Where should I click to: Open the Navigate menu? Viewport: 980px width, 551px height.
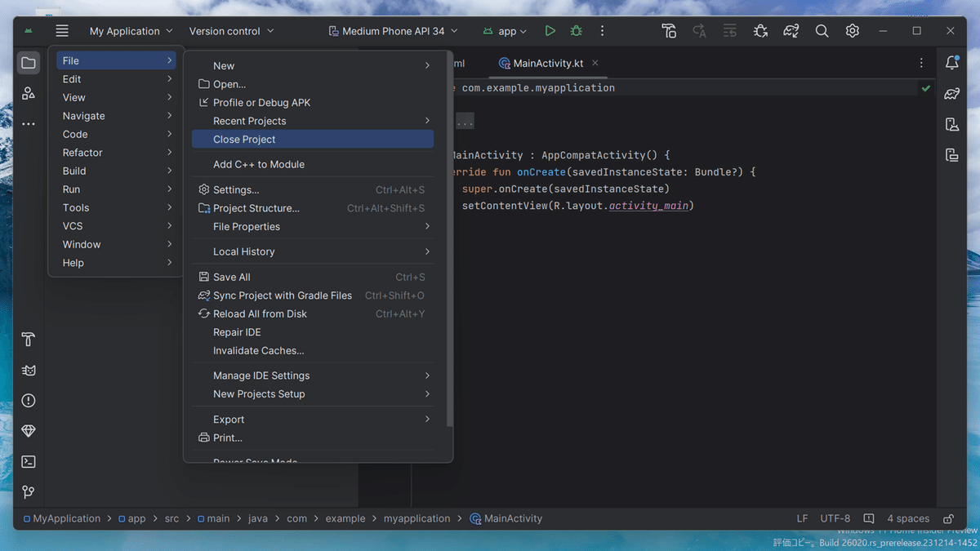pyautogui.click(x=117, y=116)
